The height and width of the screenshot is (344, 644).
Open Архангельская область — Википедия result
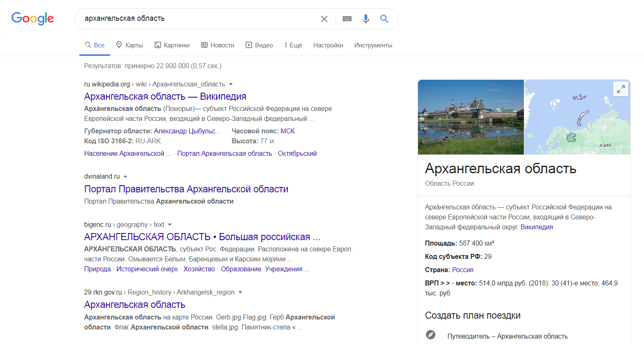[x=165, y=96]
